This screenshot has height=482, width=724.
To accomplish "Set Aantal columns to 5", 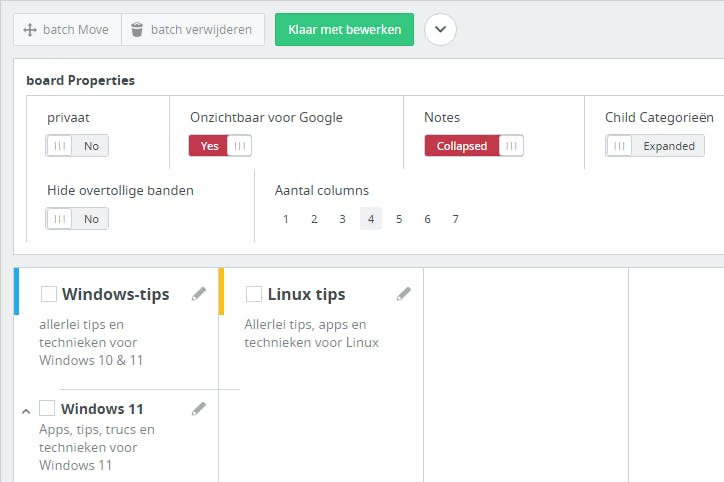I will (399, 219).
